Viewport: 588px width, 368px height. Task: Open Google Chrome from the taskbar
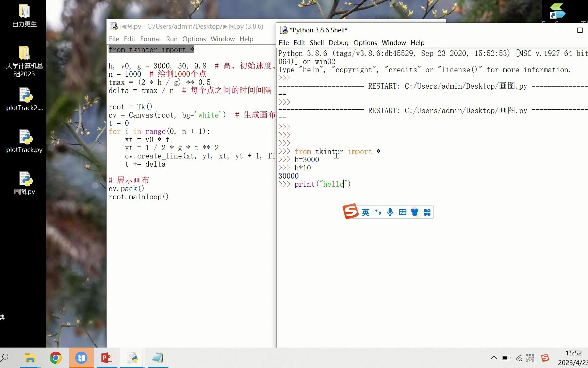[55, 358]
